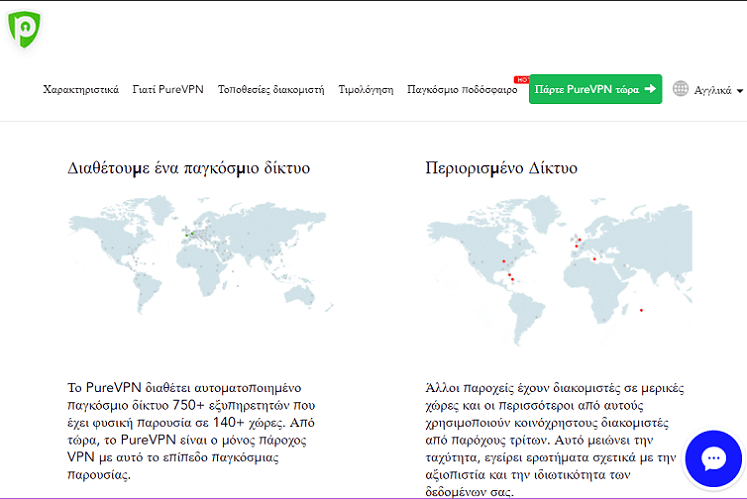747x499 pixels.
Task: Click heading Περιορισμένο Δίκτυο
Action: (x=501, y=168)
